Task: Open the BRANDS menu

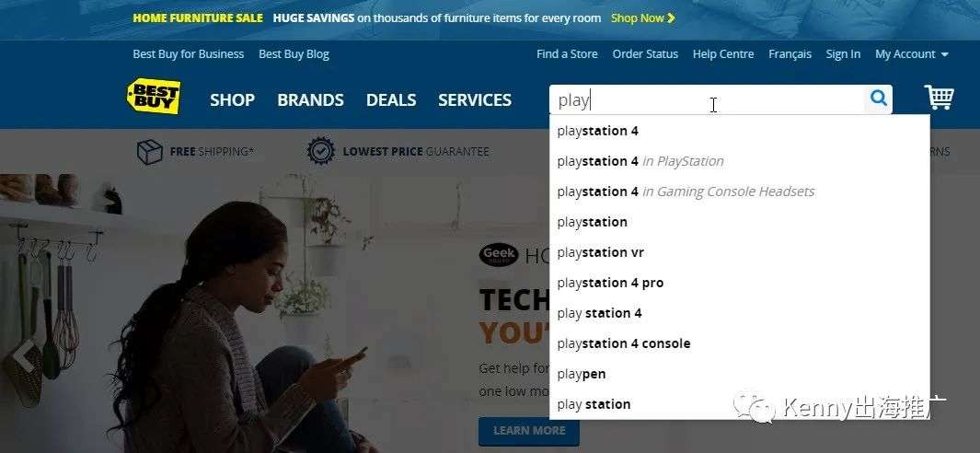Action: point(311,100)
